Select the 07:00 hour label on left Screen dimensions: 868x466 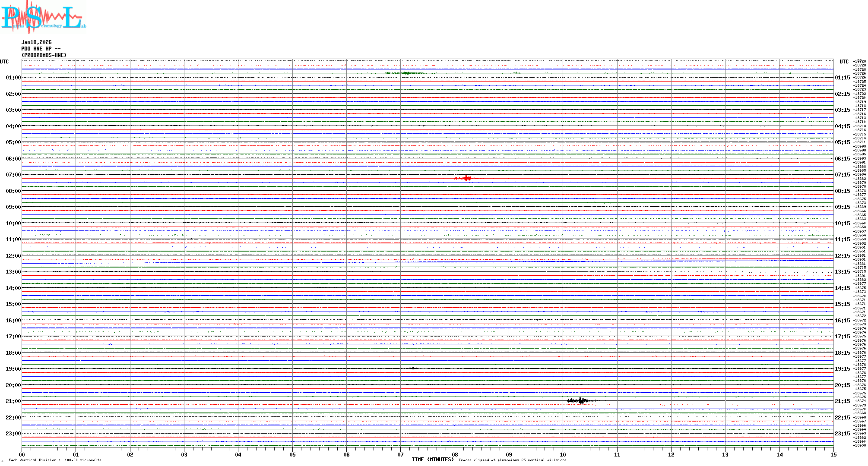(13, 175)
